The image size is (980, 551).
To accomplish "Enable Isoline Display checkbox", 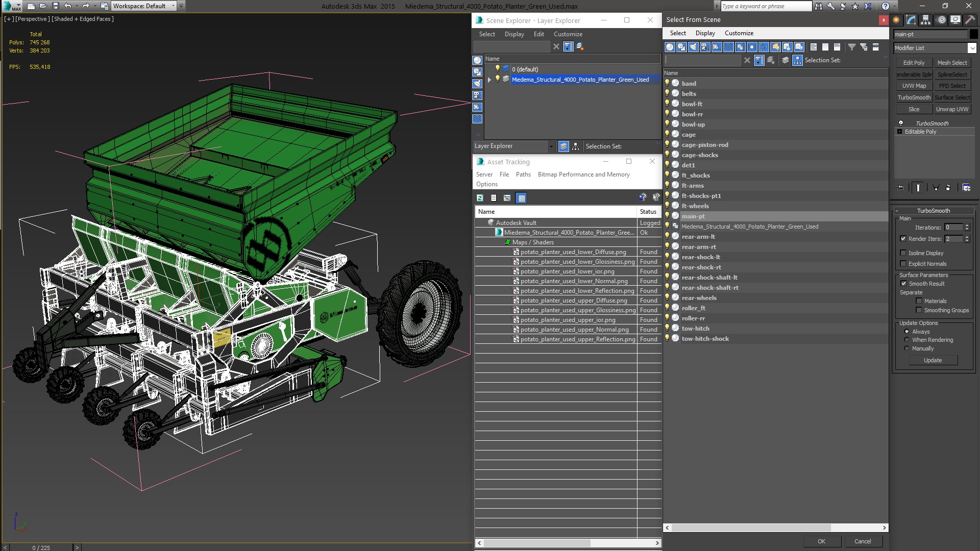I will point(903,253).
